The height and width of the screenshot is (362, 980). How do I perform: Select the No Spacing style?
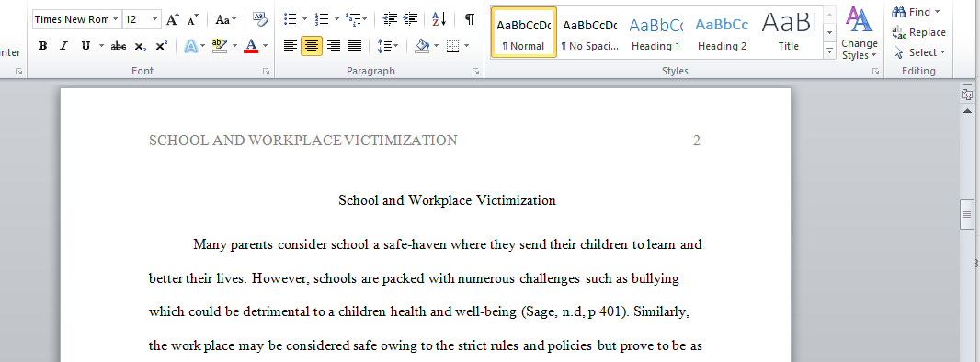coord(590,32)
